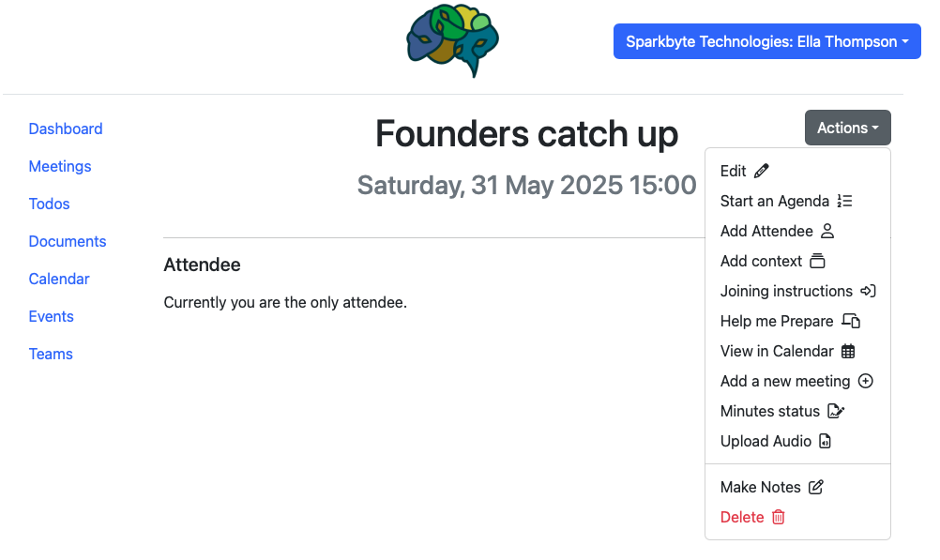The height and width of the screenshot is (560, 940).
Task: Open the Todos sidebar link
Action: point(49,204)
